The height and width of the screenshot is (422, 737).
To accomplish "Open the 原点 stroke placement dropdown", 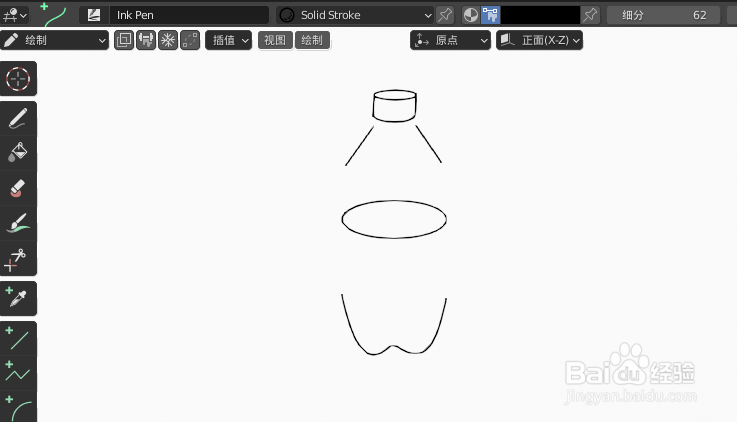I will coord(450,40).
